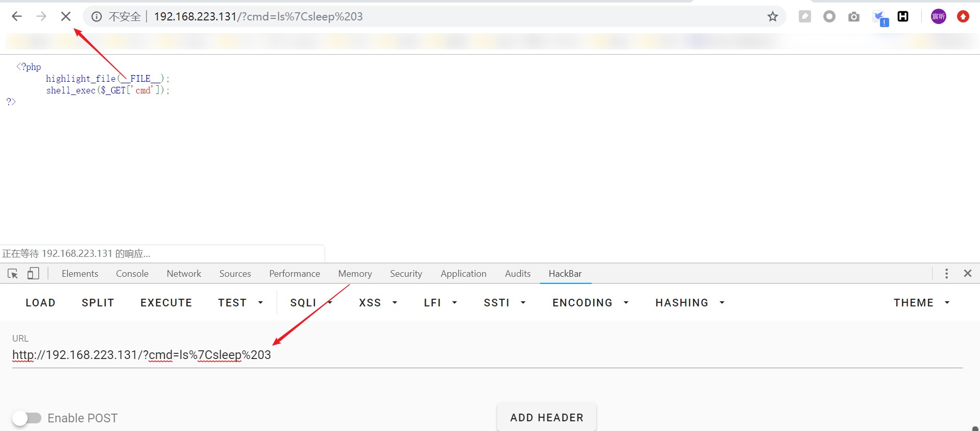Expand the HASHING dropdown menu
Viewport: 980px width, 431px height.
[690, 303]
